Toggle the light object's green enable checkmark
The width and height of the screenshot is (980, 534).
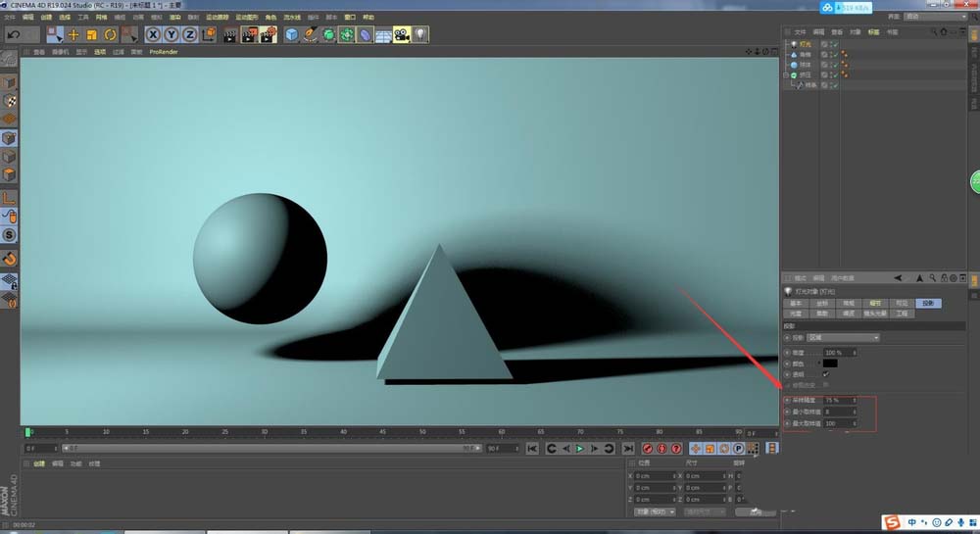pyautogui.click(x=834, y=44)
